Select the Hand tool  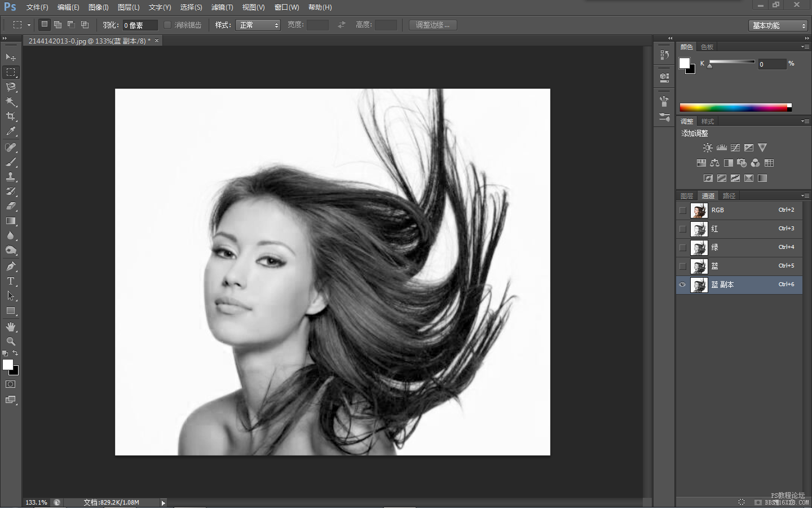pyautogui.click(x=11, y=327)
